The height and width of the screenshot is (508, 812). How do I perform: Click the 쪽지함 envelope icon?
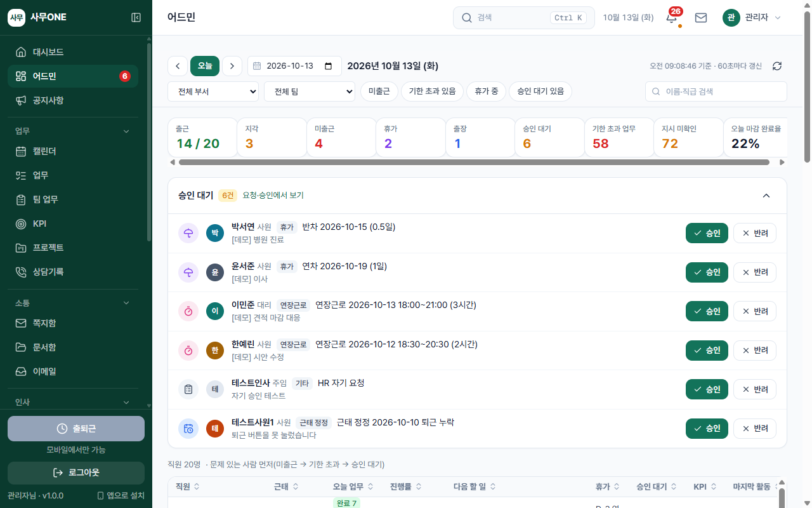(21, 323)
